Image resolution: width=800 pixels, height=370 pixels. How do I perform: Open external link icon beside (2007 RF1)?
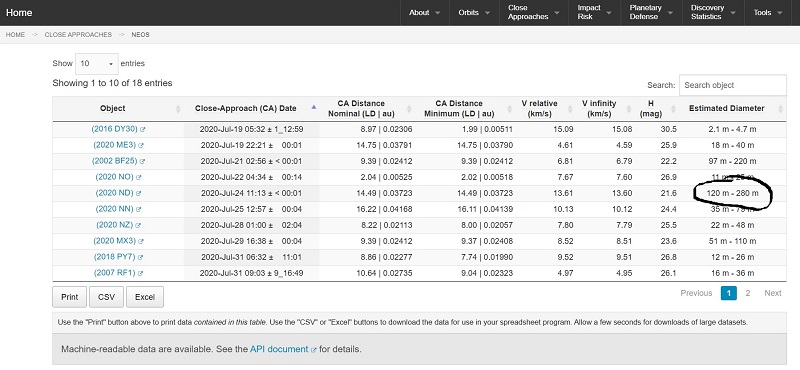[x=140, y=274]
